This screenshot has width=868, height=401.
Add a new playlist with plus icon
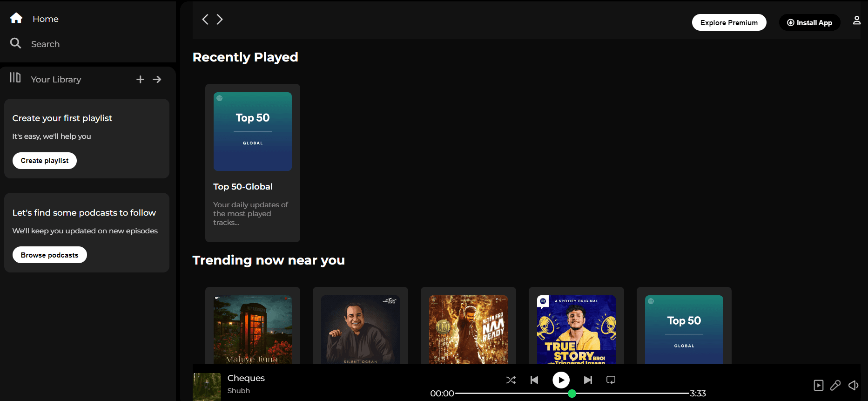(140, 80)
